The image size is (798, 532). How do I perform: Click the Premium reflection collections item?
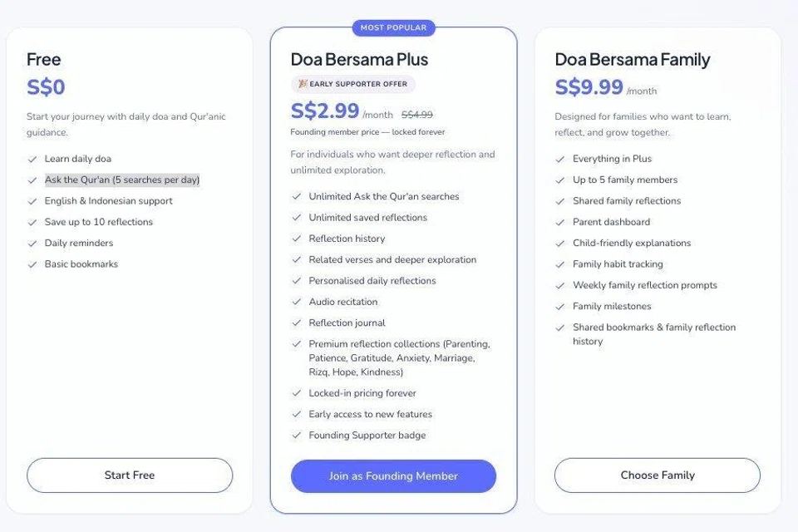tap(400, 358)
